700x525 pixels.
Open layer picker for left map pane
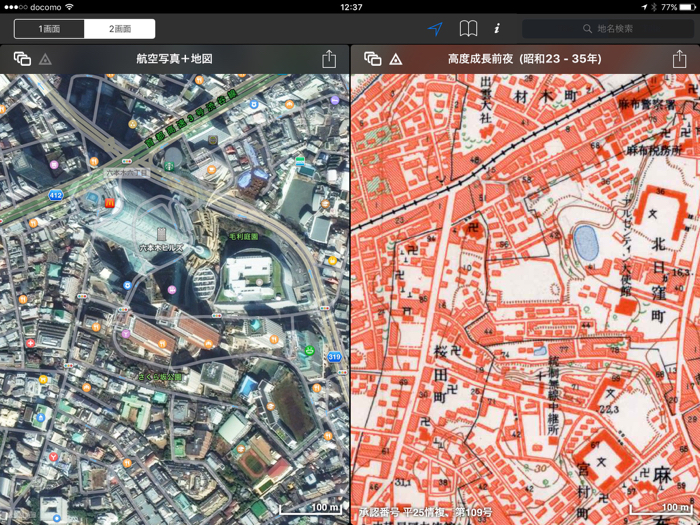click(22, 60)
